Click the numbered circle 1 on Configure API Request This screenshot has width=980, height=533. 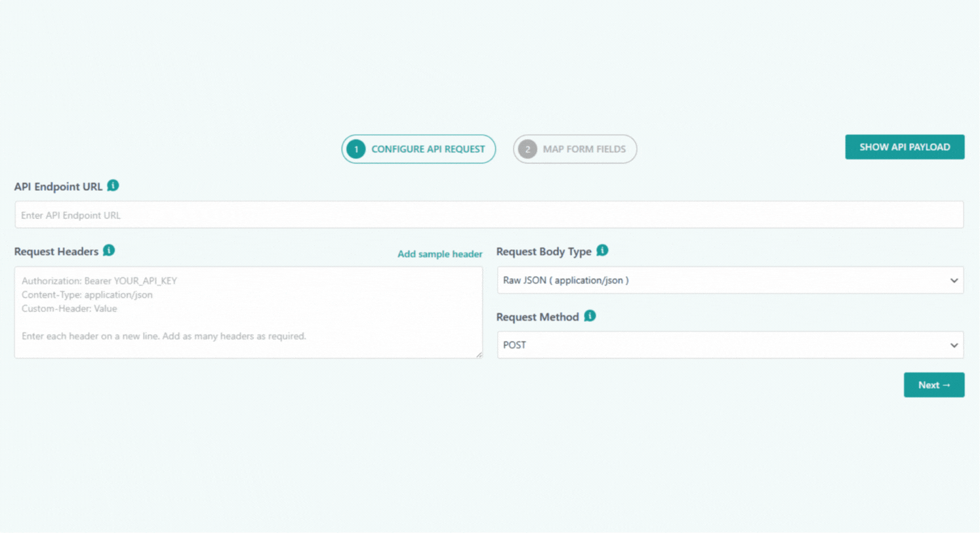coord(356,149)
